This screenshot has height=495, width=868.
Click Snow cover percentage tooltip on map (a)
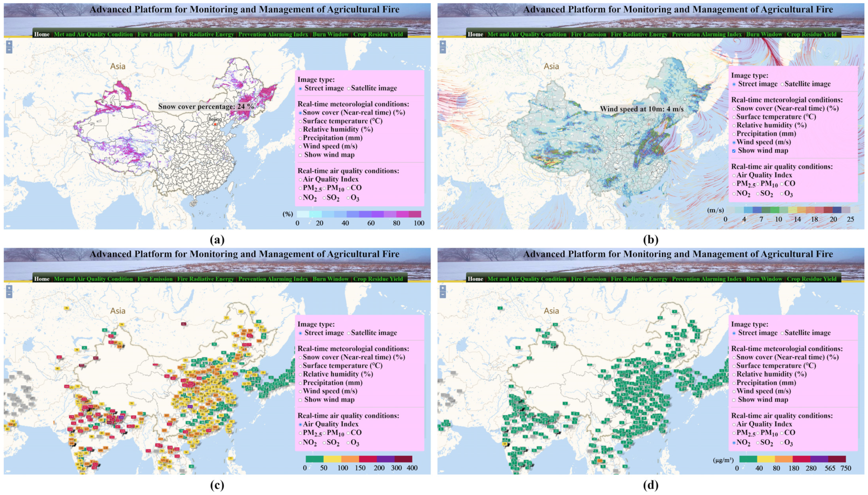(x=206, y=107)
